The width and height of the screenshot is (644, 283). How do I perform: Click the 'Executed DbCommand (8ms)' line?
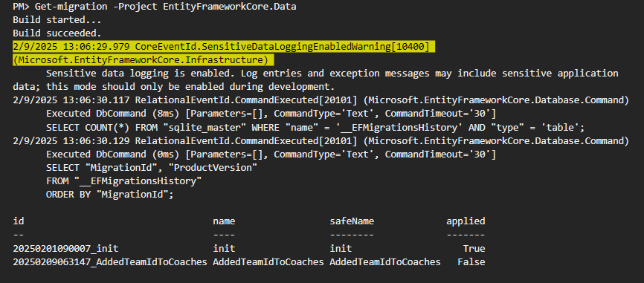271,114
